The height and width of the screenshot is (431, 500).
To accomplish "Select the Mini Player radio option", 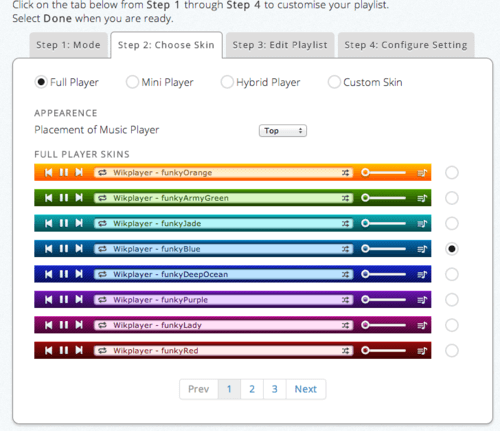I will point(132,82).
